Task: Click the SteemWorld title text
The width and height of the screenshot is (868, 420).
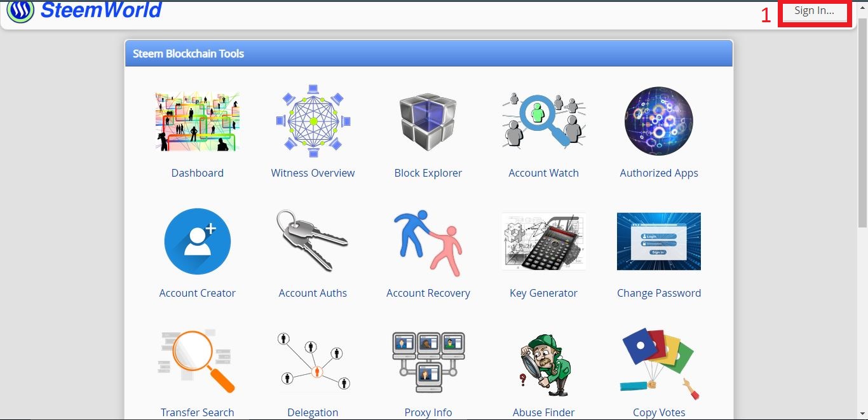Action: pos(101,10)
